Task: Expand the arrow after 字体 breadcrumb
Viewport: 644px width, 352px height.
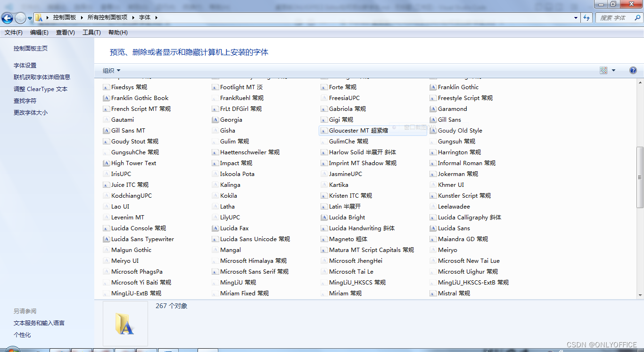Action: click(x=156, y=17)
